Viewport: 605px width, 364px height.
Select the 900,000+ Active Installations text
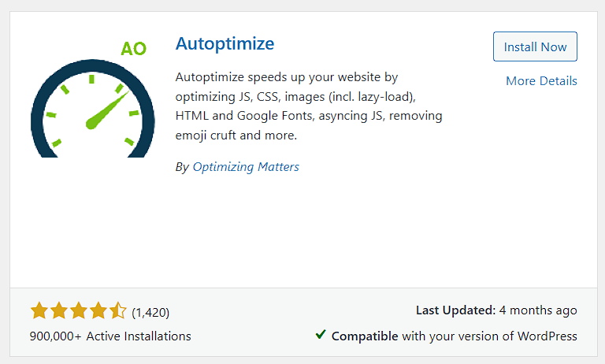click(x=110, y=336)
